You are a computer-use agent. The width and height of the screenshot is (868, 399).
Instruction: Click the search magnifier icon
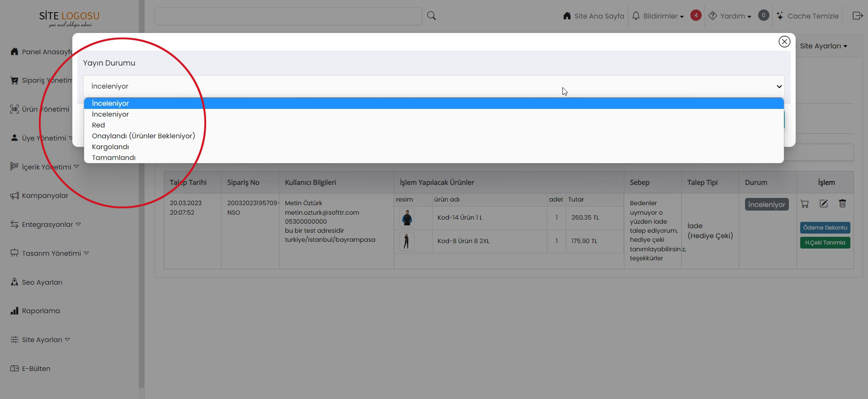[431, 16]
